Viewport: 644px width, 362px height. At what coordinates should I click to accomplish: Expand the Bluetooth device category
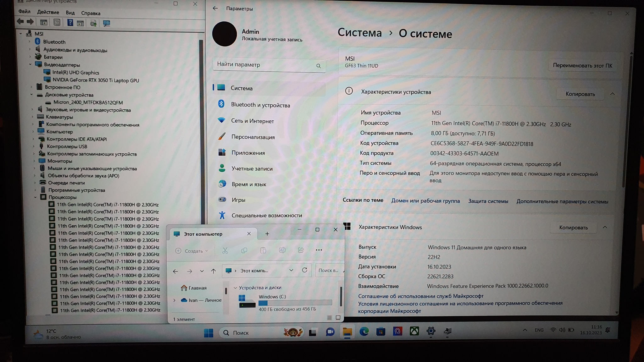(x=30, y=41)
